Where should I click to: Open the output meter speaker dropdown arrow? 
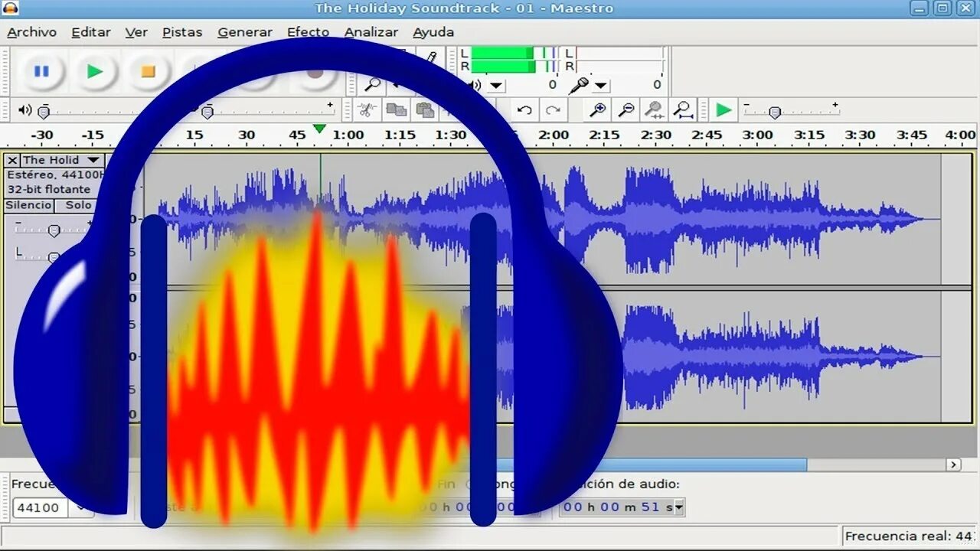click(x=496, y=86)
